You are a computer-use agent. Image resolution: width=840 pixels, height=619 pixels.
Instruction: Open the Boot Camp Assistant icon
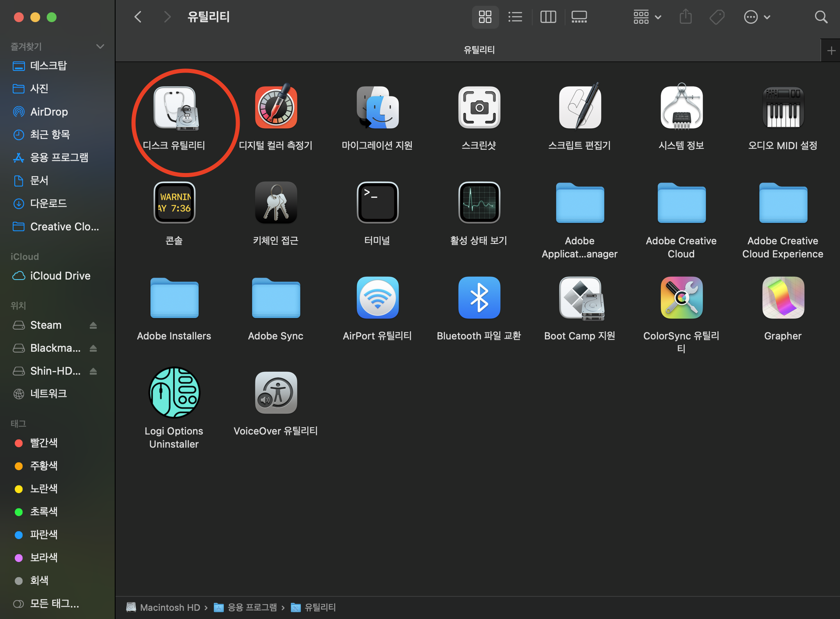click(580, 298)
